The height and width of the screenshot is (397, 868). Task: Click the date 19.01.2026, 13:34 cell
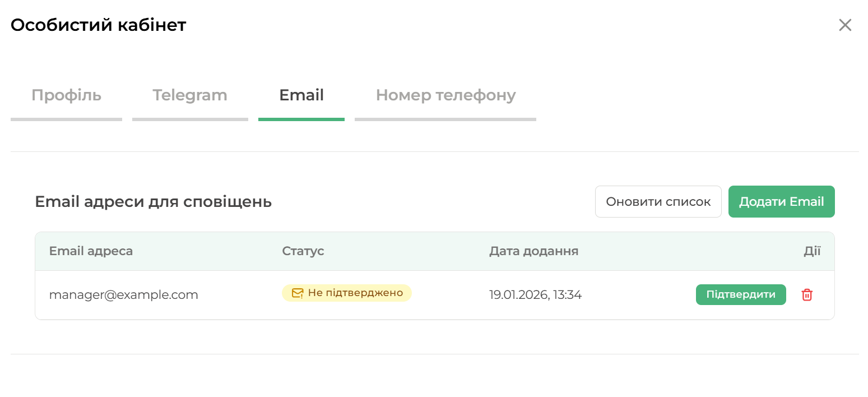pos(535,295)
